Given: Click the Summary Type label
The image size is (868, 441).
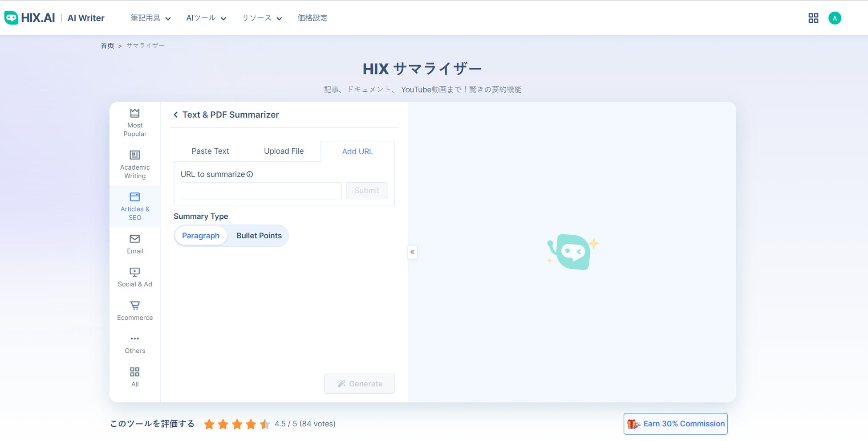Looking at the screenshot, I should (201, 216).
